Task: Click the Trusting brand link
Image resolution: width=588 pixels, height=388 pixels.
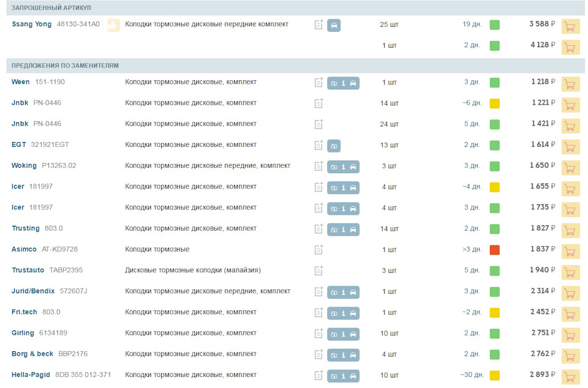Action: [x=26, y=228]
